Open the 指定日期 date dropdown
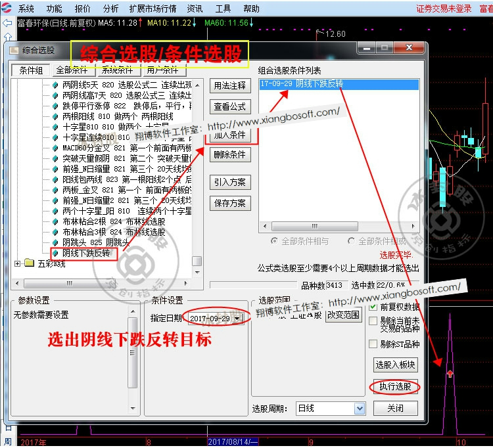 click(237, 319)
